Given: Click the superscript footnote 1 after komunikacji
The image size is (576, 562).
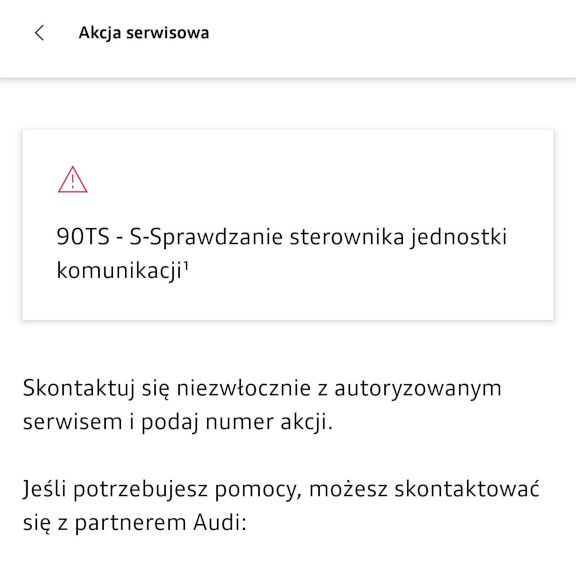Looking at the screenshot, I should pos(186,265).
